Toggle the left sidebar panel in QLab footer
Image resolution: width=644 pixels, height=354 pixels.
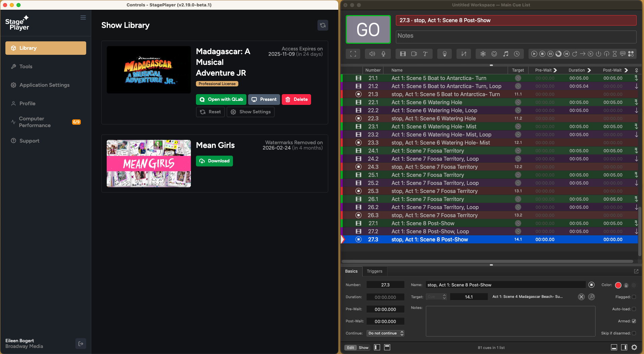(377, 347)
